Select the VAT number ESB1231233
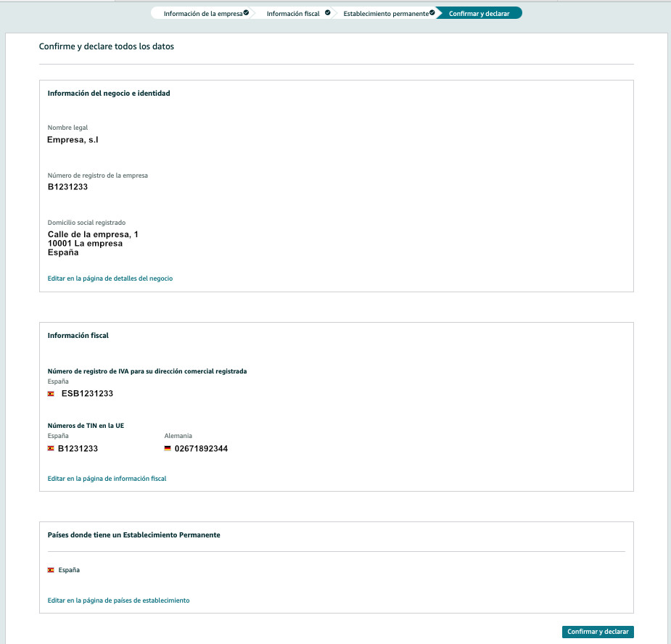This screenshot has height=644, width=671. [x=87, y=394]
